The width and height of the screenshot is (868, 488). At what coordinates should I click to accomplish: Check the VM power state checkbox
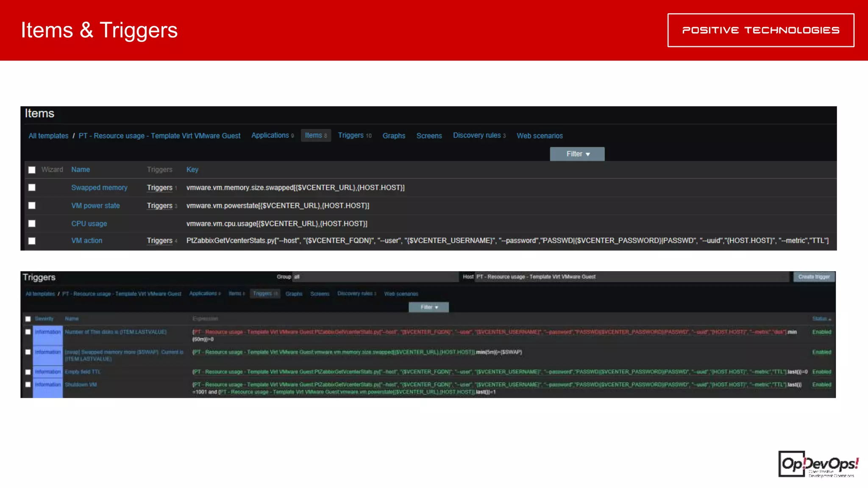[x=32, y=205]
